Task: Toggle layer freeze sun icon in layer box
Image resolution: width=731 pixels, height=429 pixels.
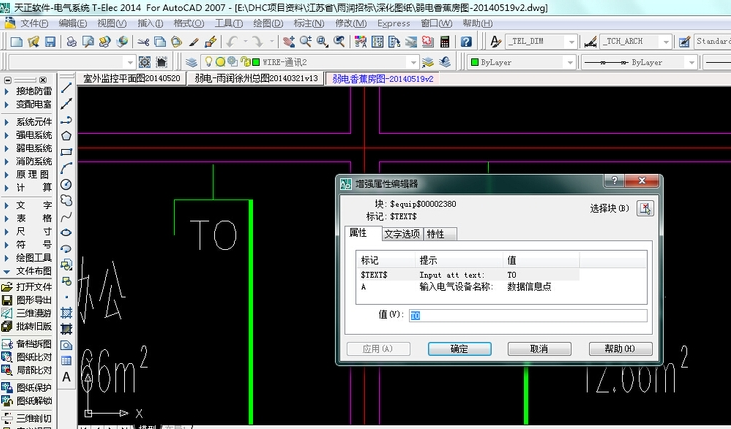Action: click(220, 62)
